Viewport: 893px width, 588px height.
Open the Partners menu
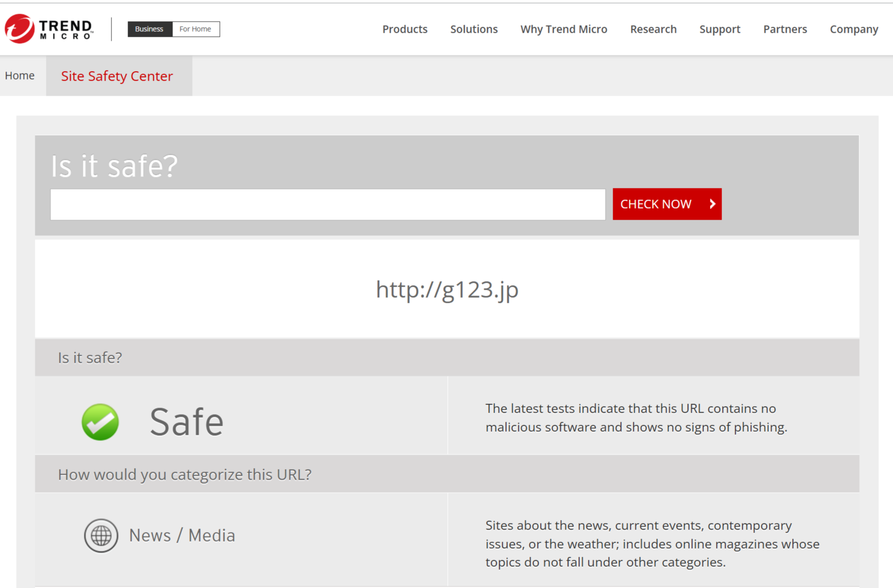coord(785,29)
